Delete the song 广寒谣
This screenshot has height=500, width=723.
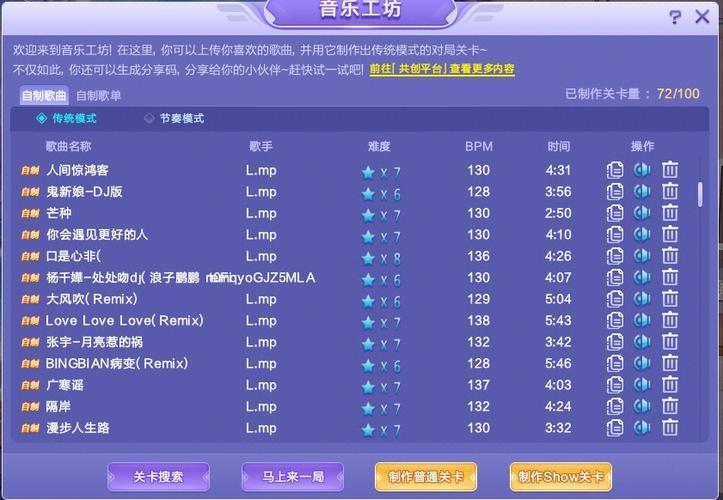[670, 385]
